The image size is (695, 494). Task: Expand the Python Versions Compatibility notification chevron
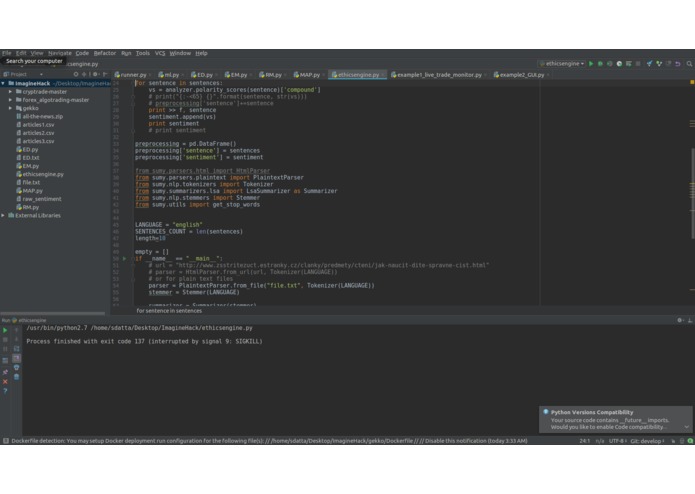[687, 427]
